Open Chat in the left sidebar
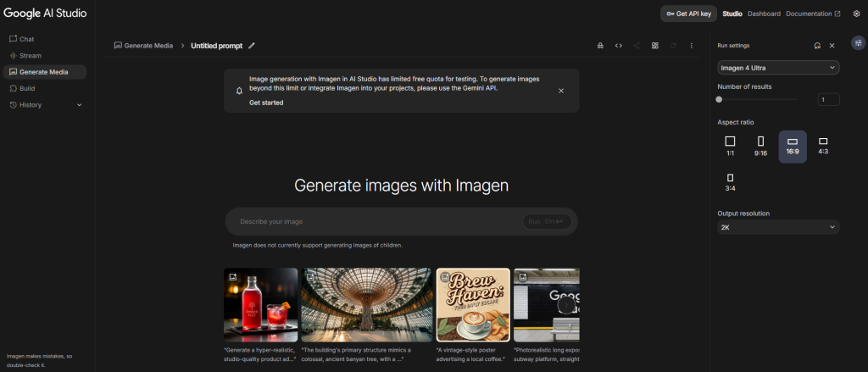Screen dimensions: 868x372 point(26,39)
